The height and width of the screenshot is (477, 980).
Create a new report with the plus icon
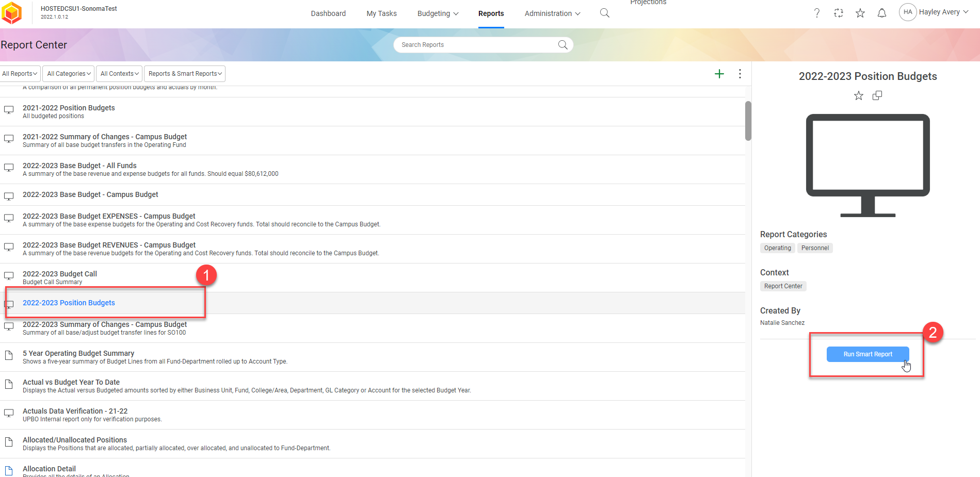tap(719, 73)
